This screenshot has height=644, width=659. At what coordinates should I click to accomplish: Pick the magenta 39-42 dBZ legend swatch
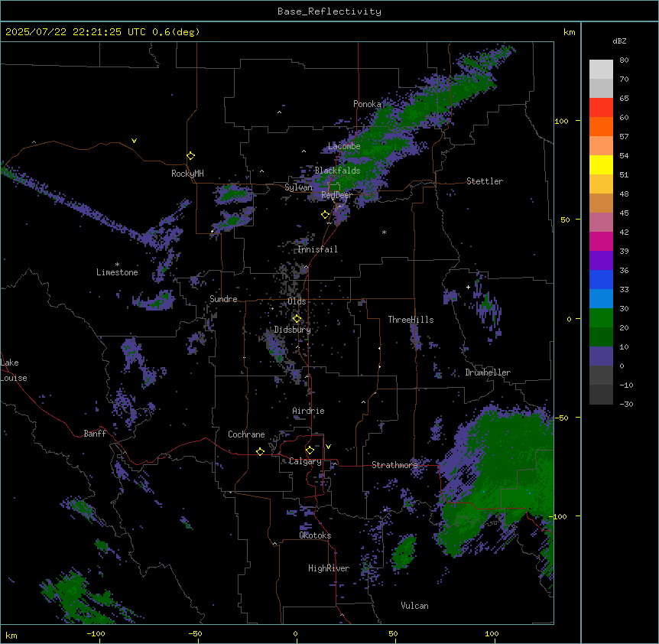point(601,241)
